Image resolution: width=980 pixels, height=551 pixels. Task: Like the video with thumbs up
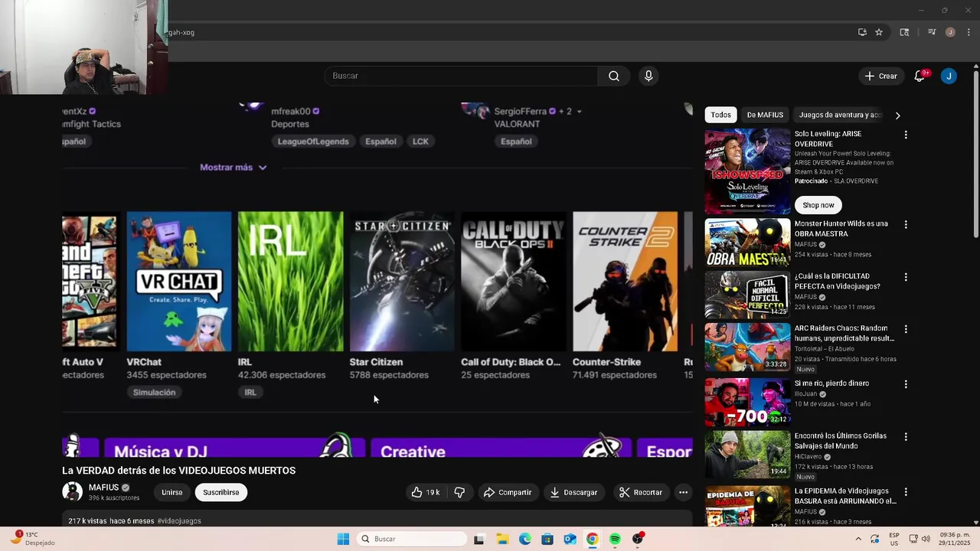(426, 492)
